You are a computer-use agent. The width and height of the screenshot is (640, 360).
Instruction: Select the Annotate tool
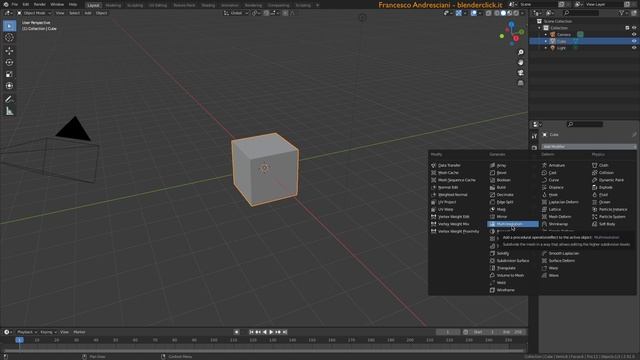pos(9,99)
